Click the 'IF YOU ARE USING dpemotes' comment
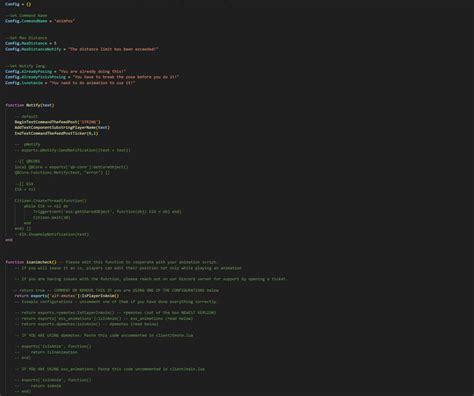The width and height of the screenshot is (474, 396). coord(104,335)
